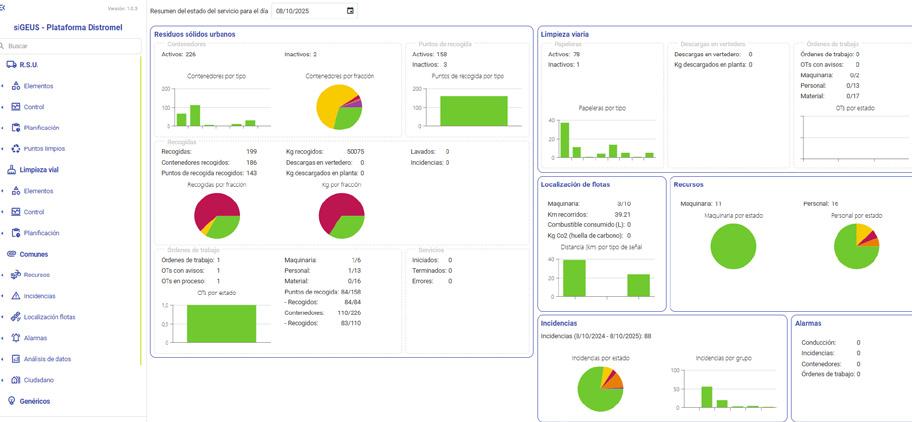Screen dimensions: 912x422
Task: Click the service date input field
Action: (314, 11)
